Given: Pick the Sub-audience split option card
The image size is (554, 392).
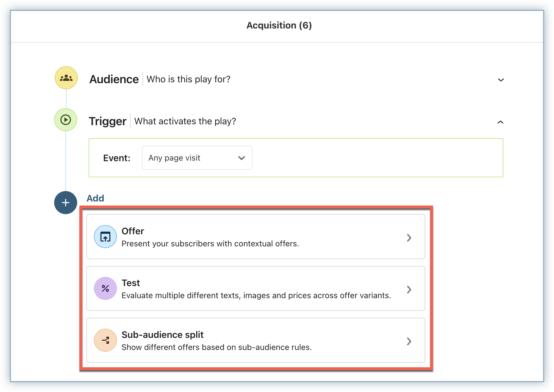Looking at the screenshot, I should coord(256,340).
